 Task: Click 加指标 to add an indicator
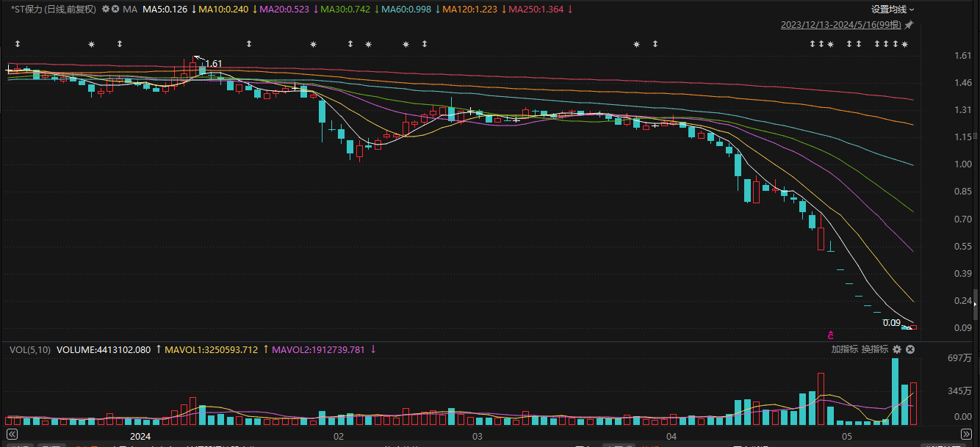click(x=845, y=349)
